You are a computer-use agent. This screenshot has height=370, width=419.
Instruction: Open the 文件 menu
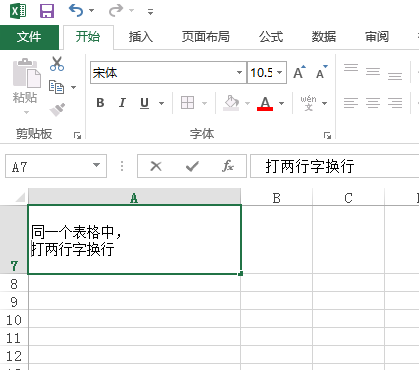click(x=29, y=37)
